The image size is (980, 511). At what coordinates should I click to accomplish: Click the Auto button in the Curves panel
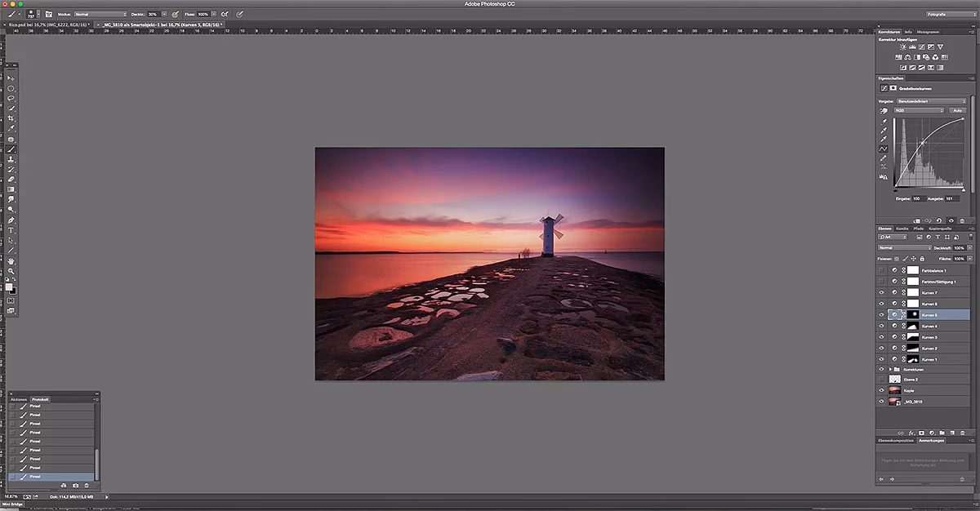(x=958, y=110)
